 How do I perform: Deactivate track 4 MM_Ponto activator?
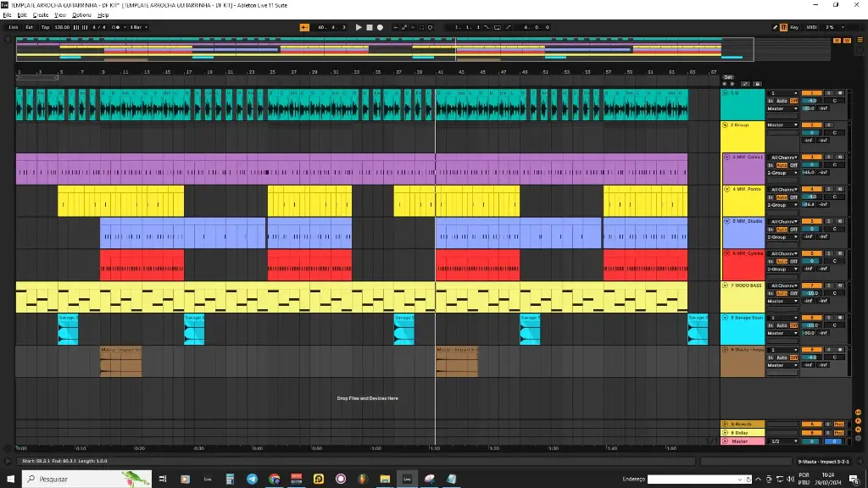coord(811,189)
